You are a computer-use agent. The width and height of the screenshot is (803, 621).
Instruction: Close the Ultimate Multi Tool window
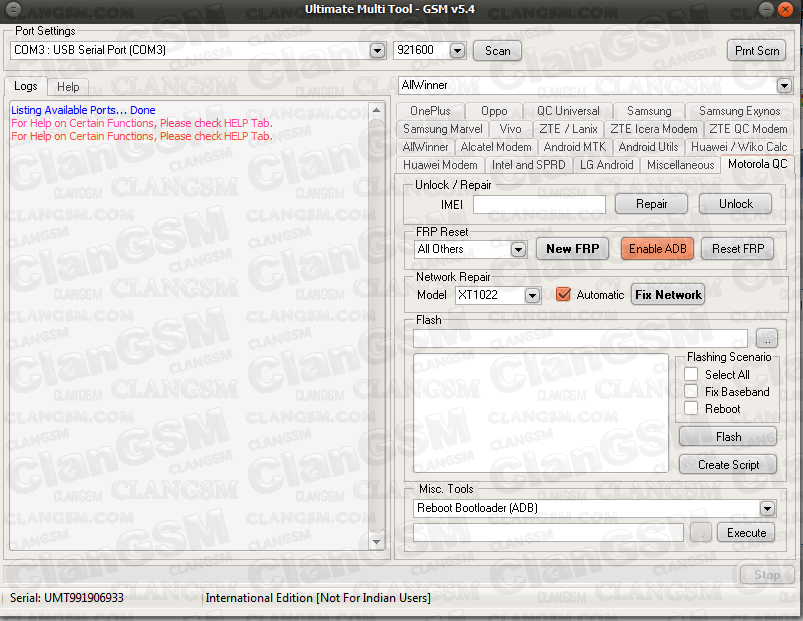tap(785, 9)
